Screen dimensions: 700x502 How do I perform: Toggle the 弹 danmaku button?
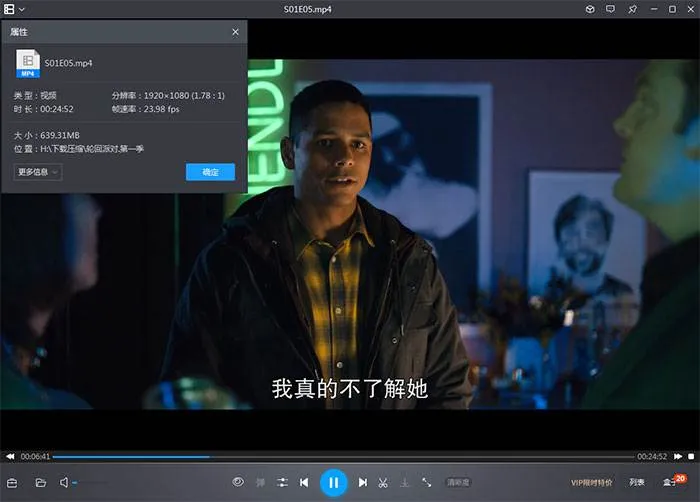click(x=260, y=482)
